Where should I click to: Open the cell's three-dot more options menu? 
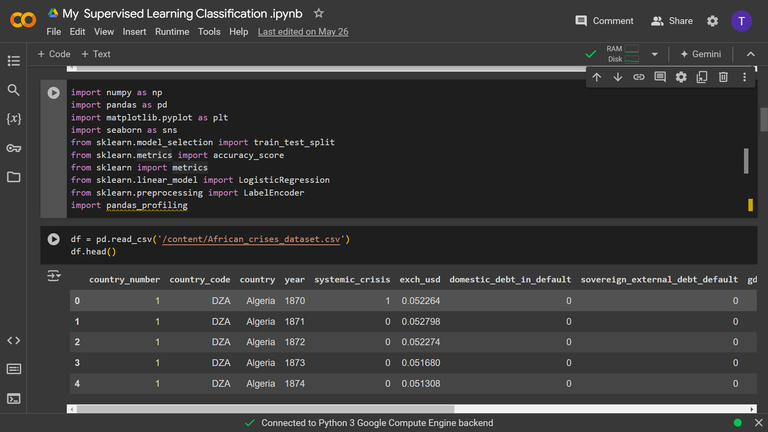744,77
